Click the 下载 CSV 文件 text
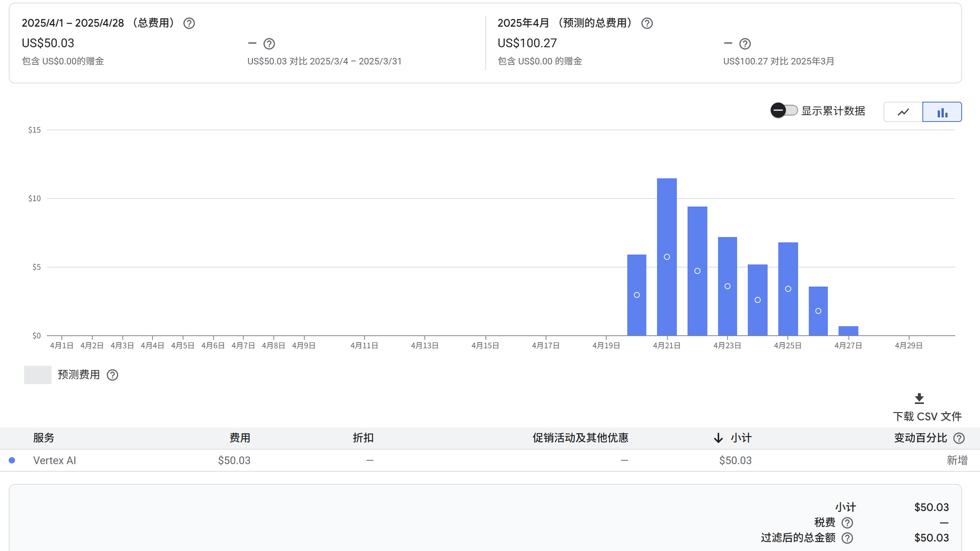This screenshot has height=551, width=980. pos(927,416)
